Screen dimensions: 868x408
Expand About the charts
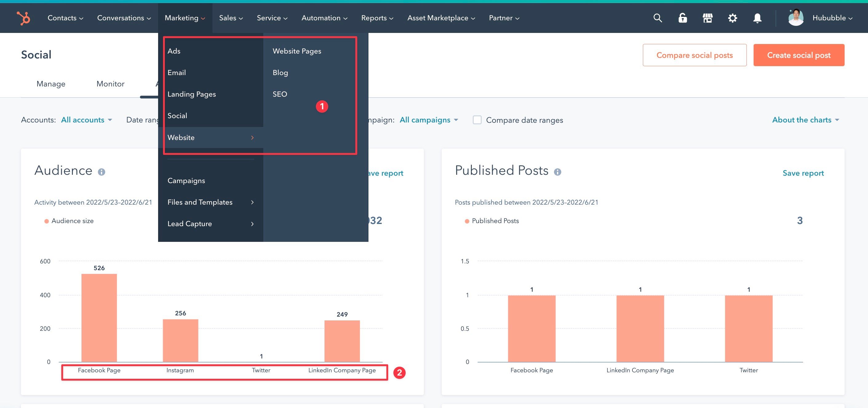click(x=805, y=120)
